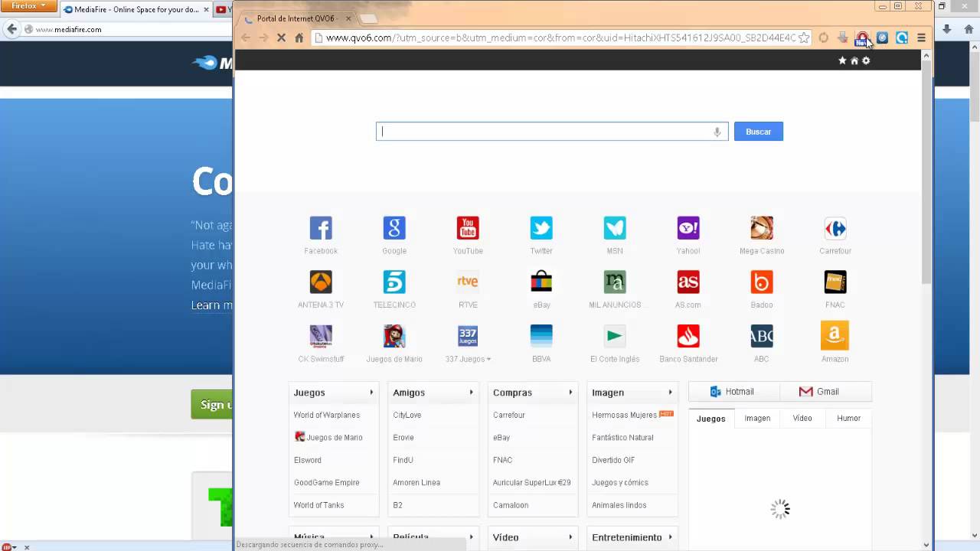This screenshot has width=980, height=551.
Task: Open the YouTube shortcut icon
Action: pyautogui.click(x=468, y=228)
